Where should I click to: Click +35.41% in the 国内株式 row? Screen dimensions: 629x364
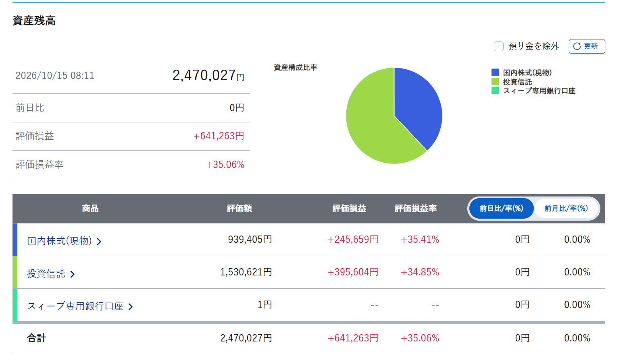point(420,240)
